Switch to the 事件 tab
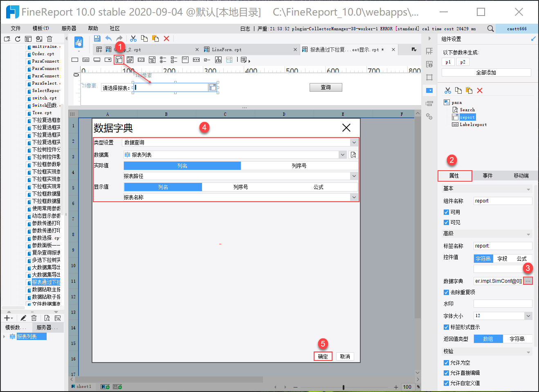Viewport: 539px width, 392px height. tap(487, 176)
